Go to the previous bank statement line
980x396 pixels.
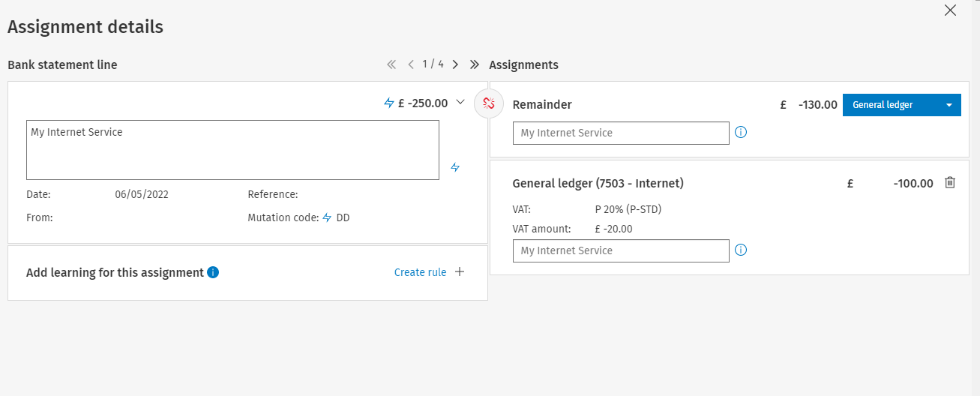click(410, 64)
